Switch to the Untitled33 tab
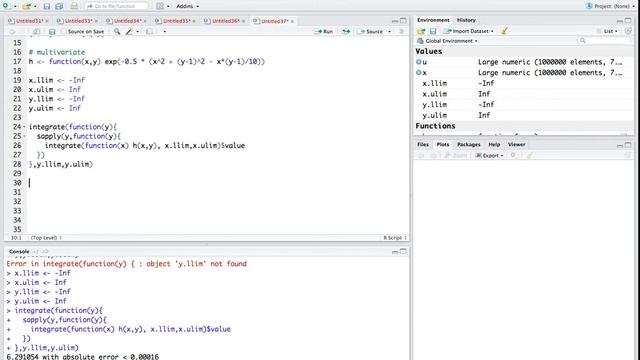640x360 pixels. (x=77, y=21)
